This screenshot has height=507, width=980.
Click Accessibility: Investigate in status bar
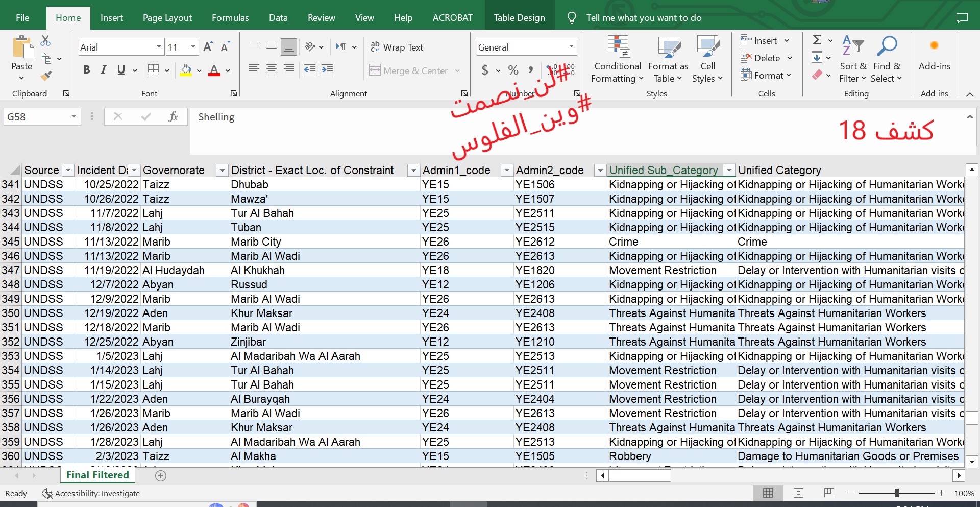97,493
